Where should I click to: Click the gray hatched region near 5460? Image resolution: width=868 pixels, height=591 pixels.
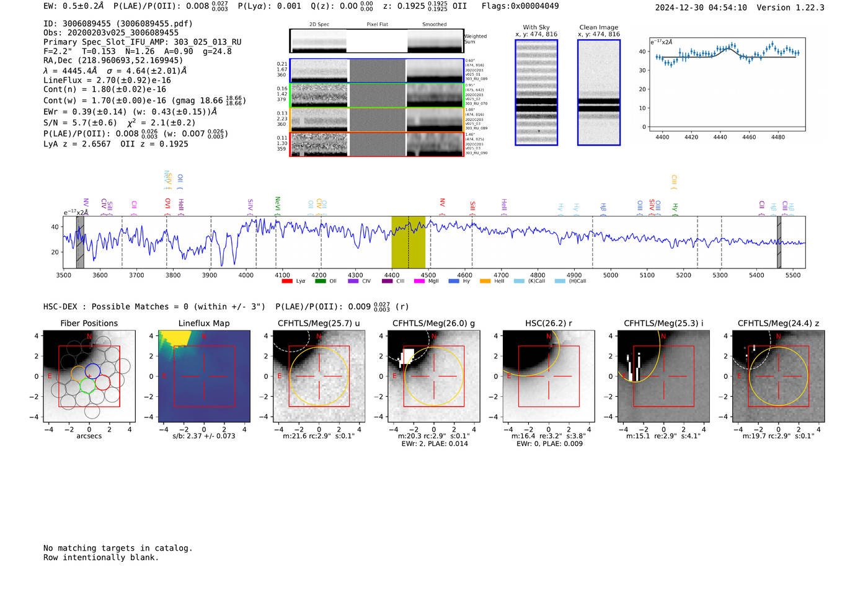tap(779, 242)
